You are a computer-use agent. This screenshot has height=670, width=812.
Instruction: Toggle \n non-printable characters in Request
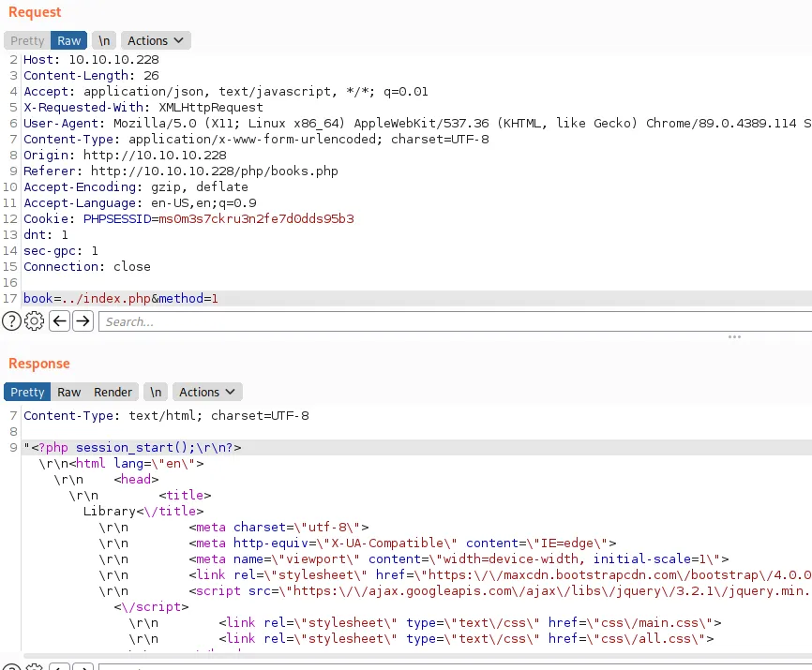104,41
